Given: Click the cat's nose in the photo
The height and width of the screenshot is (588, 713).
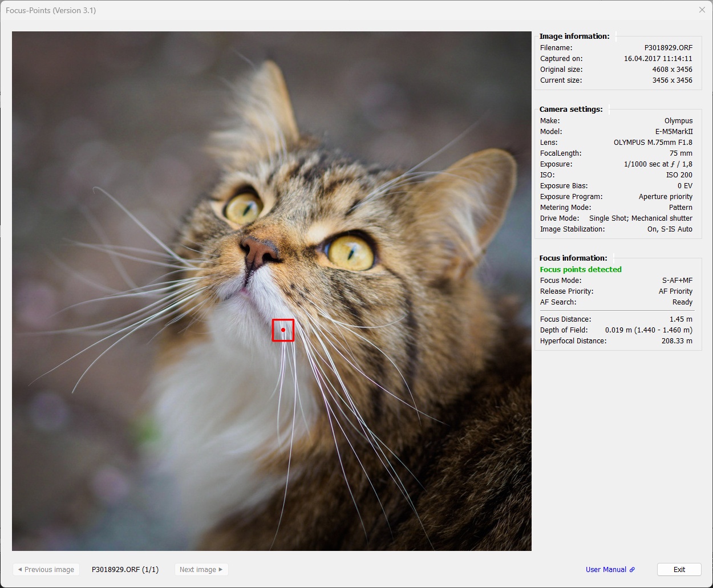Looking at the screenshot, I should [x=258, y=251].
